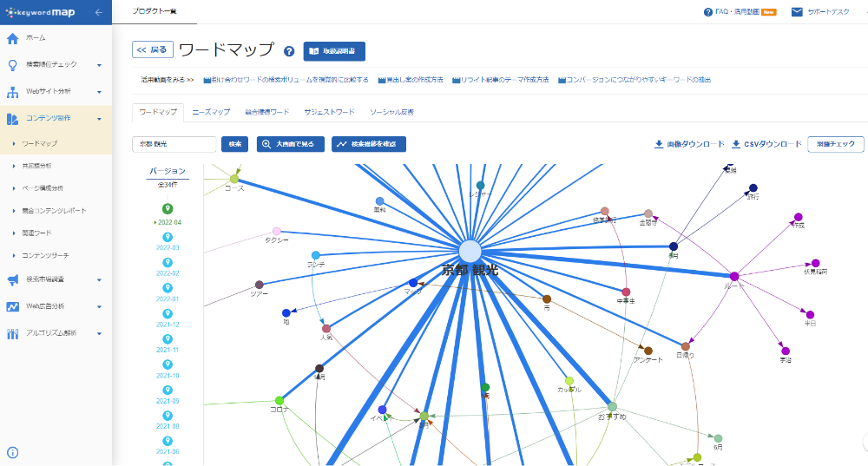Expand the 検索順位チェック menu caret
Viewport: 868px width, 466px height.
(99, 65)
